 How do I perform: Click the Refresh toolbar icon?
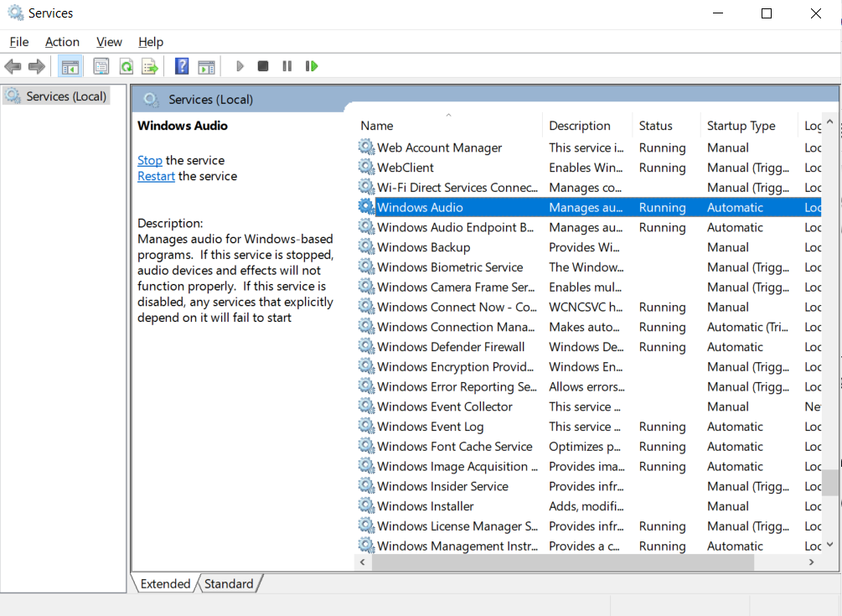pos(127,66)
